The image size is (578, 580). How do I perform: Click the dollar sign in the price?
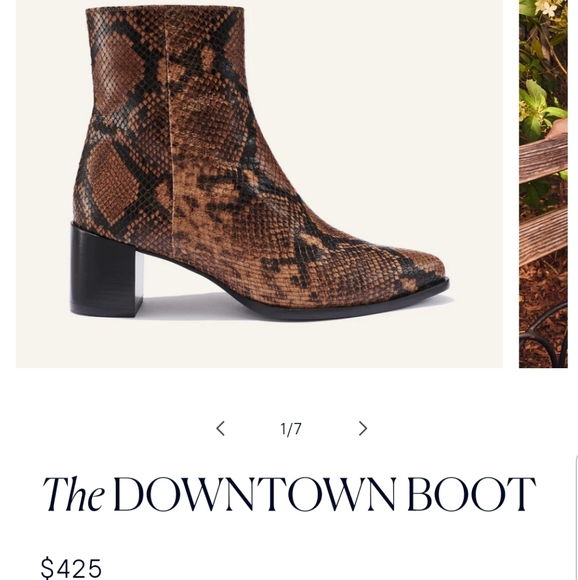(47, 568)
